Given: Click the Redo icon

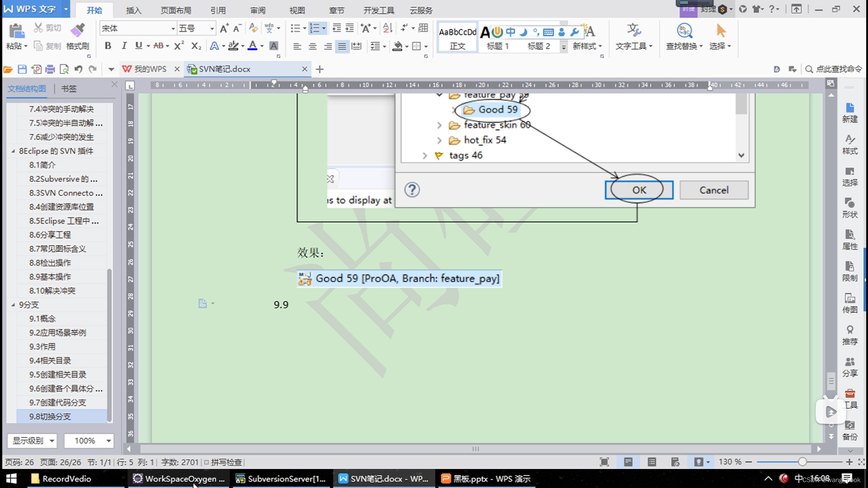Looking at the screenshot, I should 93,69.
